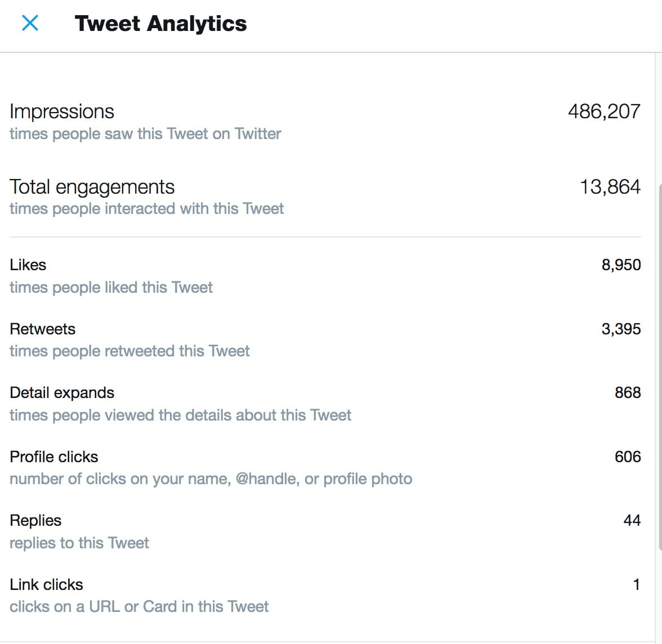Viewport: 662px width, 644px height.
Task: Close the Tweet Analytics panel
Action: pos(30,23)
